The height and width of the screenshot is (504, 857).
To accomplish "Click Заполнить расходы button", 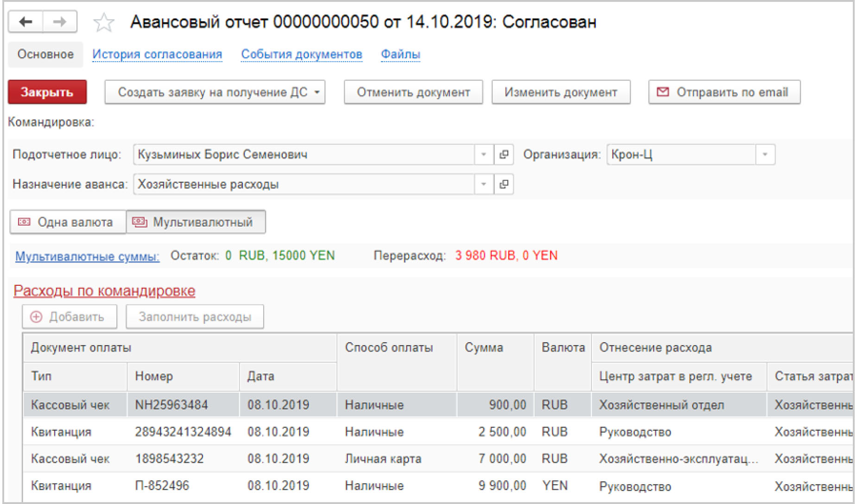I will (195, 317).
